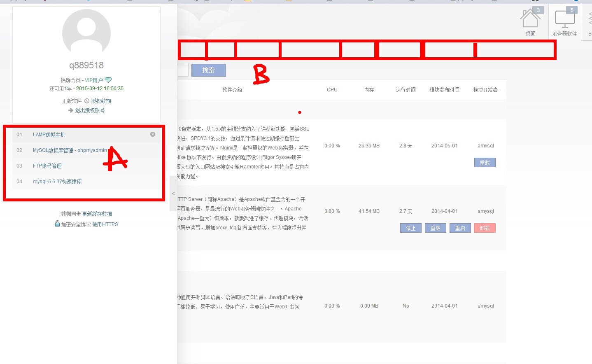The image size is (592, 364).
Task: Click 退出授权账号 logout link
Action: coord(90,110)
